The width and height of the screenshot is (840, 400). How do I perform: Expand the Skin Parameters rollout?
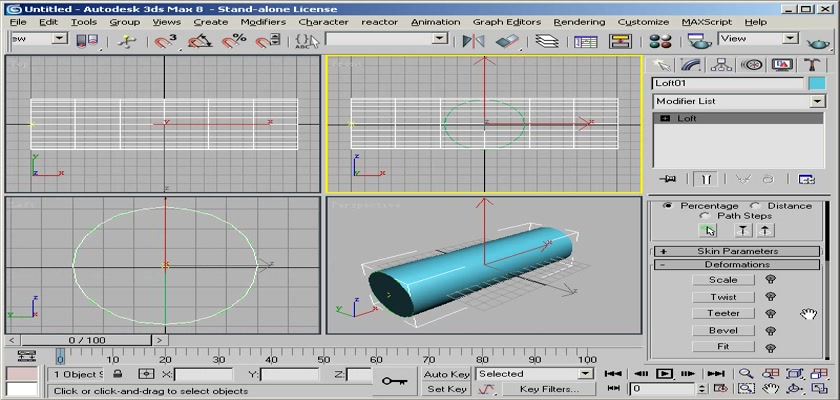coord(737,251)
